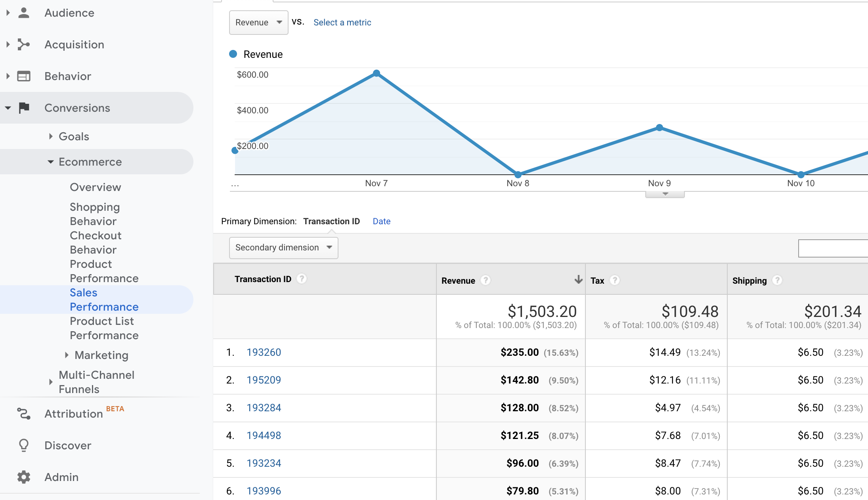Click the Acquisition branching arrows icon
868x500 pixels.
[24, 44]
